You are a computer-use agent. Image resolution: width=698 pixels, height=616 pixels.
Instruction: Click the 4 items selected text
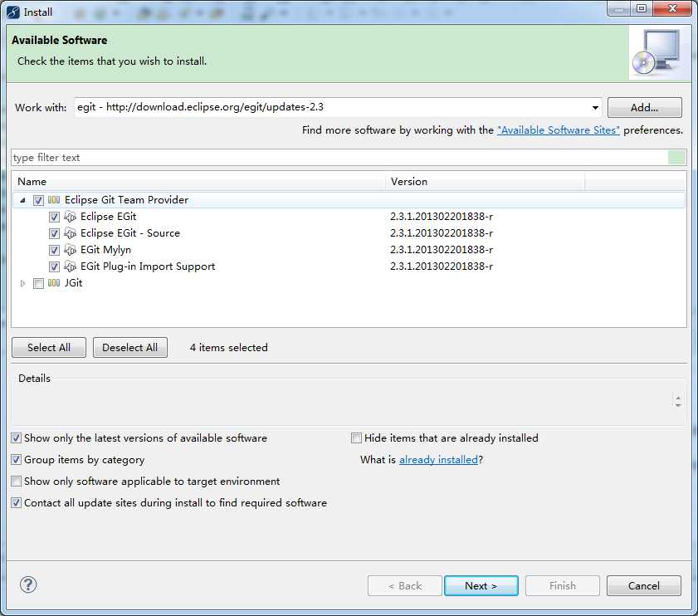229,347
